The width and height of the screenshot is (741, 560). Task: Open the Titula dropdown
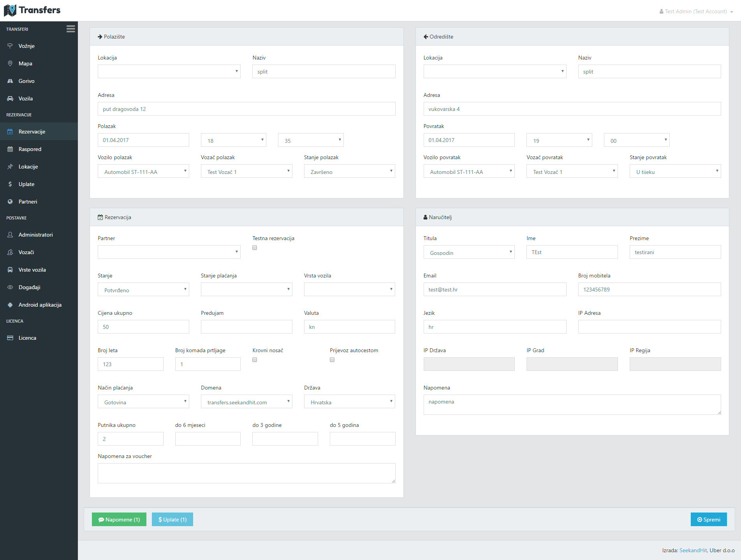(469, 252)
